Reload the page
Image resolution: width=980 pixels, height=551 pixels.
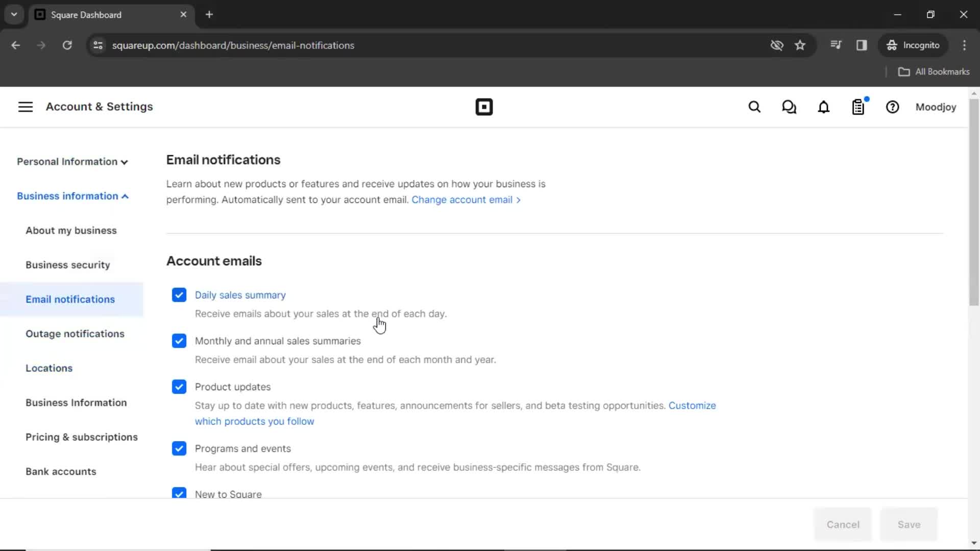pos(67,45)
